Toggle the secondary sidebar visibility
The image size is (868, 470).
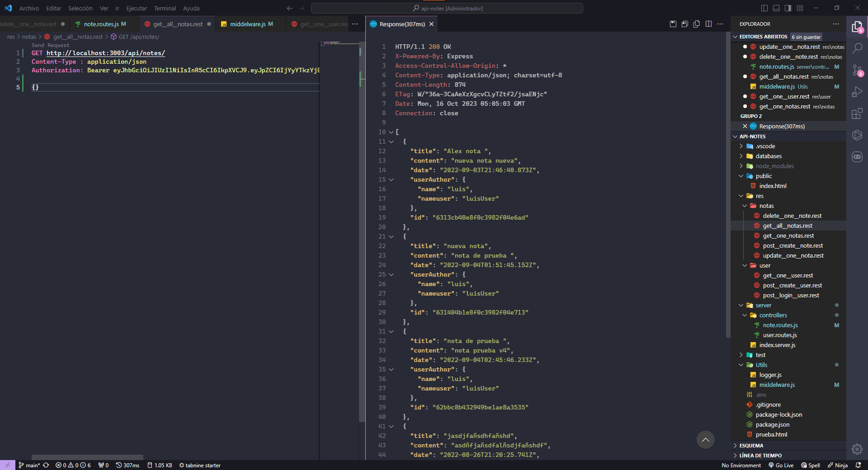pos(788,8)
